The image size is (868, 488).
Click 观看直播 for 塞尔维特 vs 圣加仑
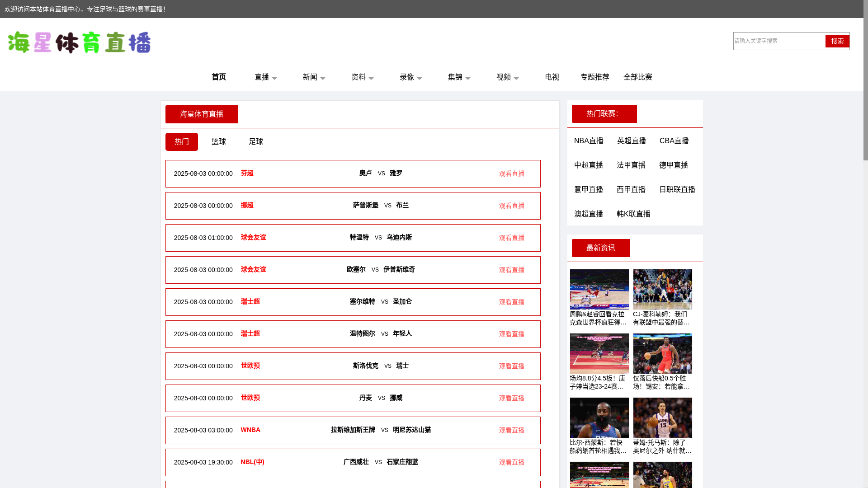[x=512, y=302]
